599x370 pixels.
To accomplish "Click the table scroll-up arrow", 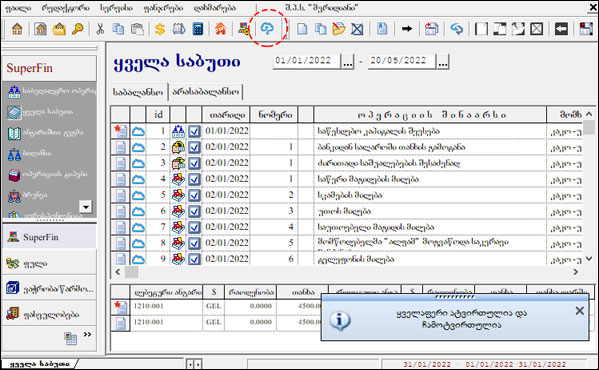I will [589, 114].
